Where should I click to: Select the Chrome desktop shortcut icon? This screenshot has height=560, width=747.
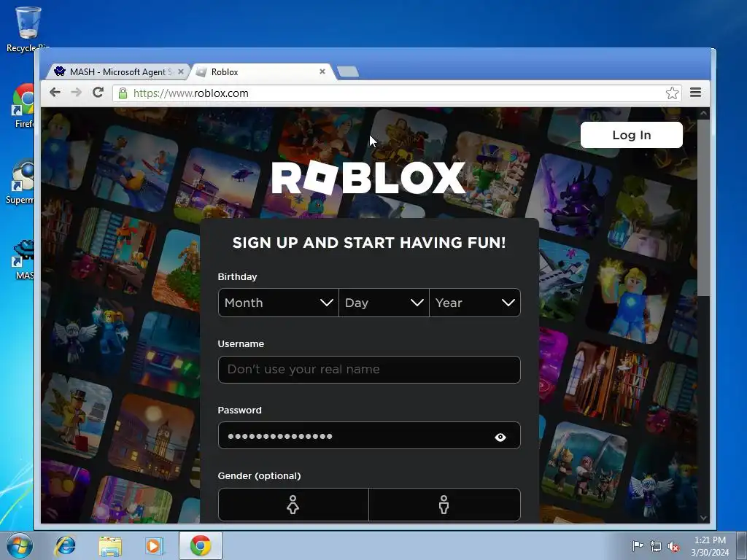pyautogui.click(x=23, y=106)
